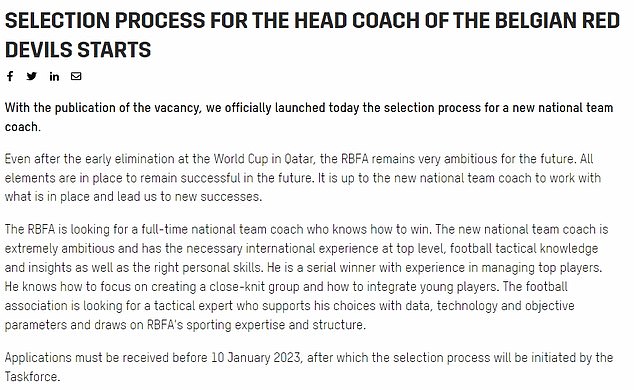Click the word 'coach.' ending the bold intro
Image resolution: width=634 pixels, height=390 pixels.
coord(23,127)
